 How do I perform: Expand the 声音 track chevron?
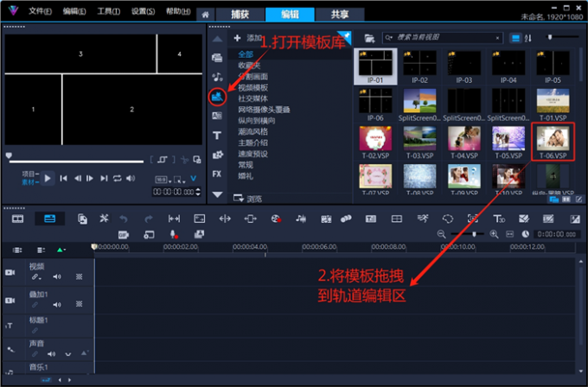67,354
